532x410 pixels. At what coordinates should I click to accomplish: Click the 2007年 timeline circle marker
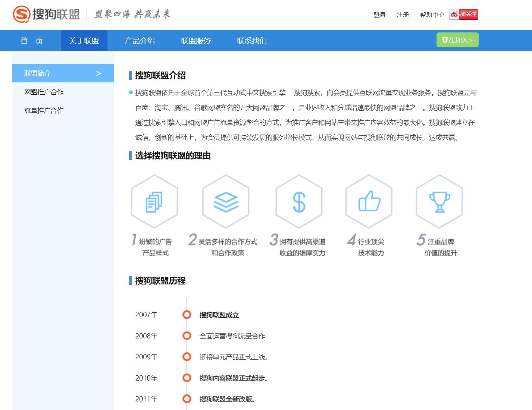[x=187, y=315]
